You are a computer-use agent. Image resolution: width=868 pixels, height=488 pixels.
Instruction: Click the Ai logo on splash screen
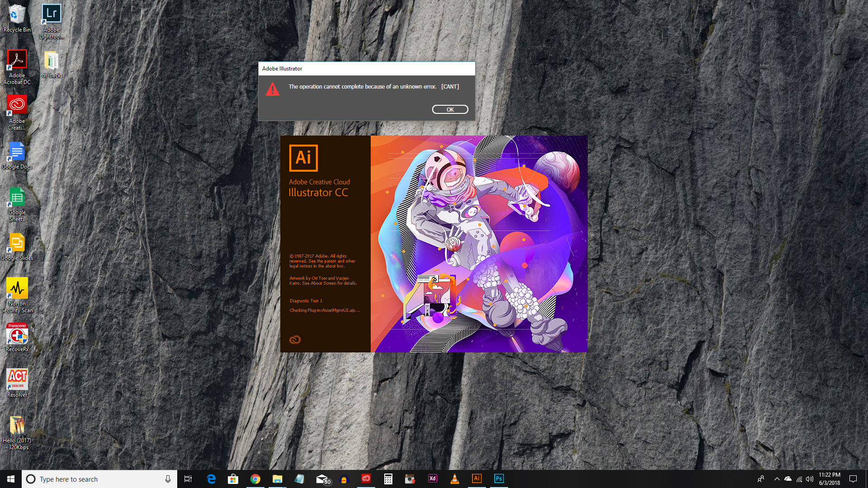pyautogui.click(x=303, y=158)
